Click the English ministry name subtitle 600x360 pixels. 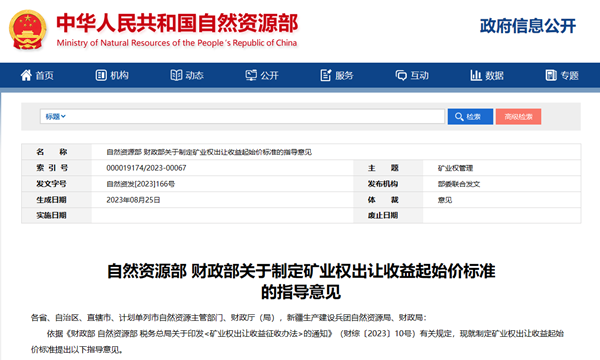pyautogui.click(x=177, y=43)
